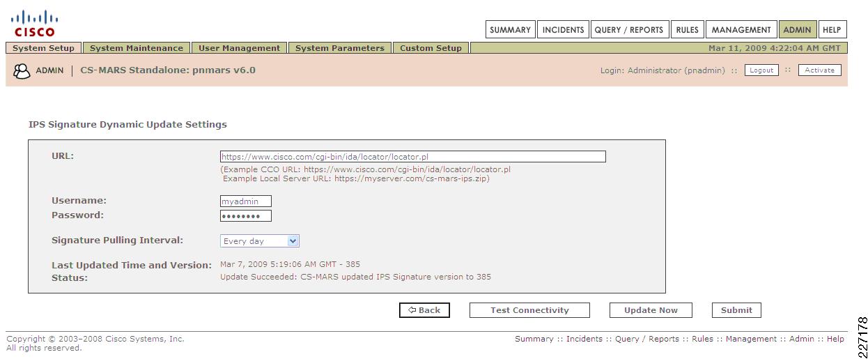Expand the Signature Pulling Interval dropdown
868x359 pixels.
pos(260,241)
